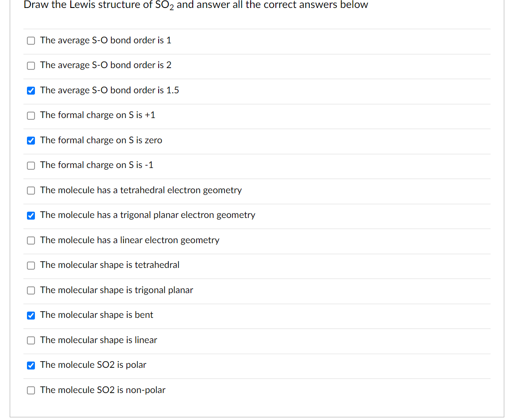514x420 pixels.
Task: Check the 'linear electron geometry' box
Action: 31,241
